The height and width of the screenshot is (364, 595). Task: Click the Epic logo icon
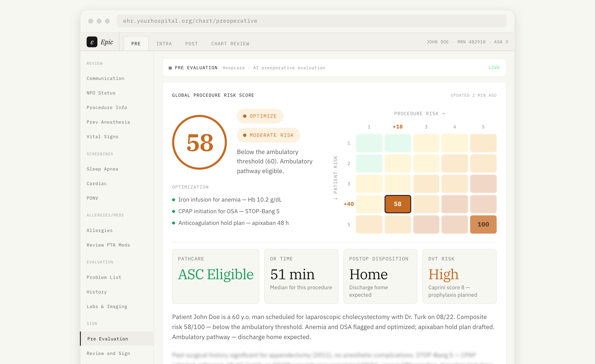pyautogui.click(x=92, y=42)
